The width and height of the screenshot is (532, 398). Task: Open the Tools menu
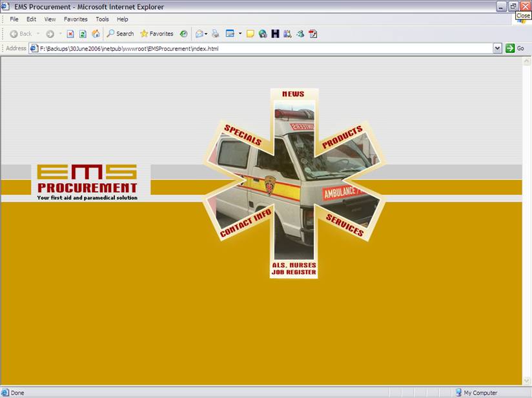coord(102,19)
